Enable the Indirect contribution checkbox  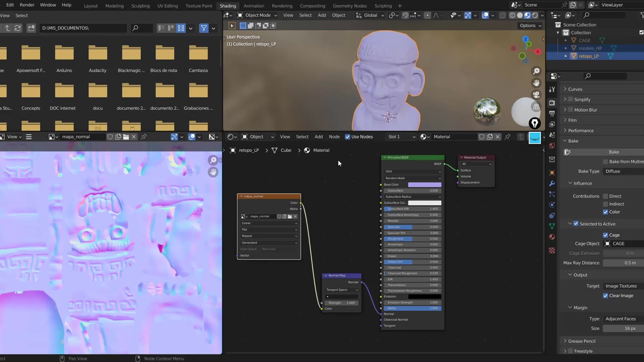[606, 204]
